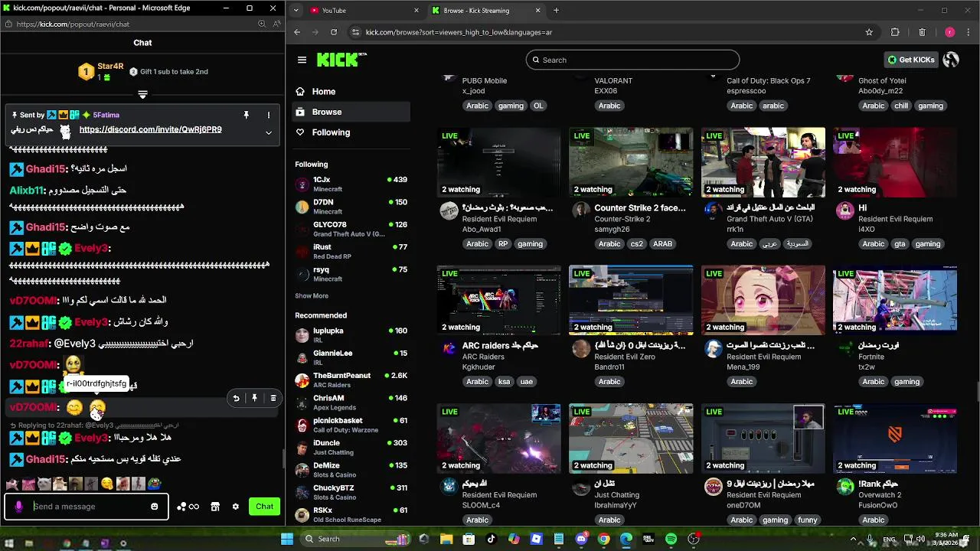Open browser extensions puzzle icon

point(895,32)
